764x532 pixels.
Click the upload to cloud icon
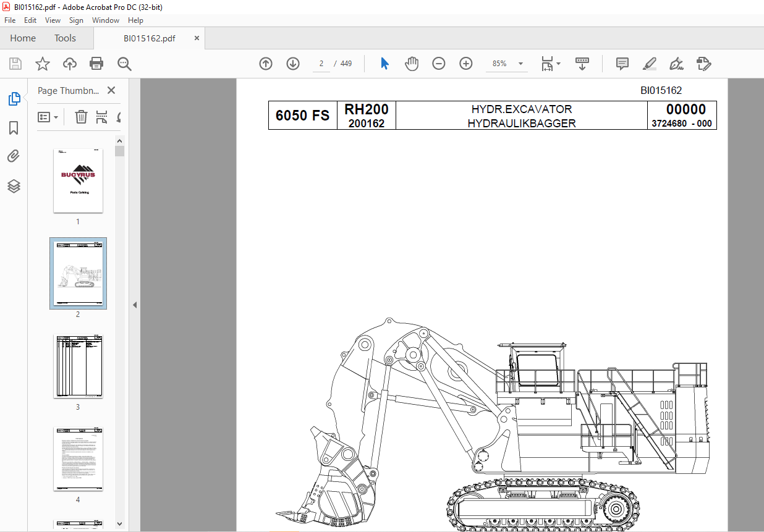pos(70,64)
